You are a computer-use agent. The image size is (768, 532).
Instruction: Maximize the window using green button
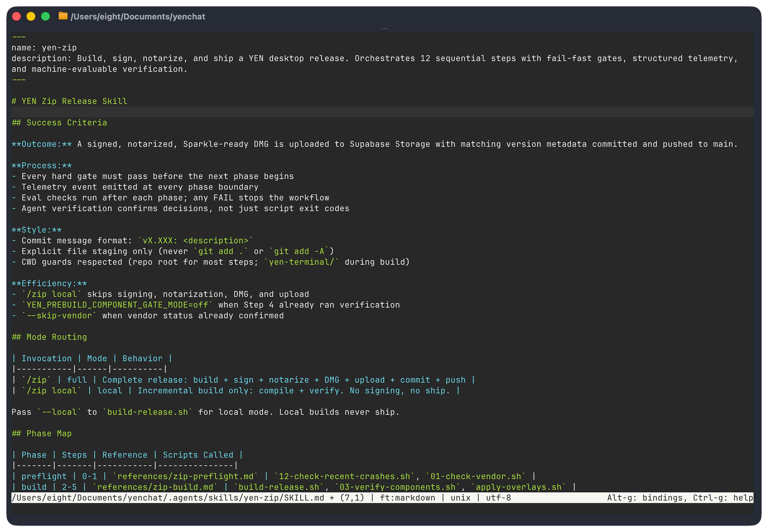[45, 16]
